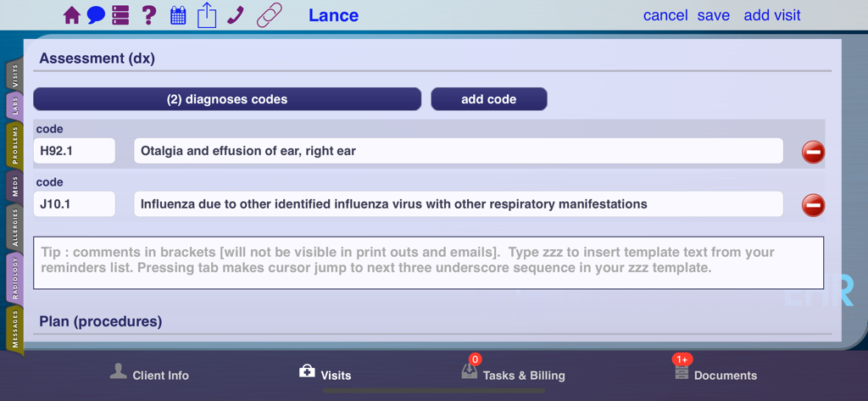Expand the (2) diagnoses codes bar
Screen dimensions: 868x401
click(227, 99)
